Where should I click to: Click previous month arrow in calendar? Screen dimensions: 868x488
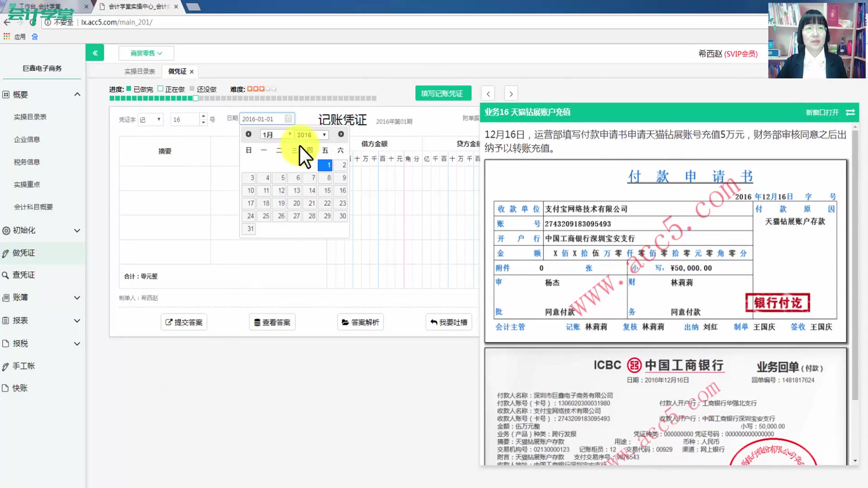(x=248, y=134)
